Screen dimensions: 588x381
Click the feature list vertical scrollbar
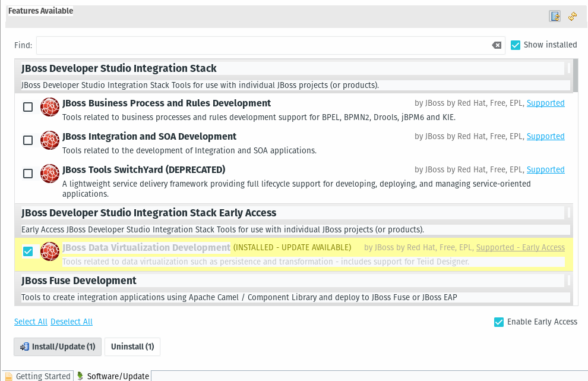576,76
